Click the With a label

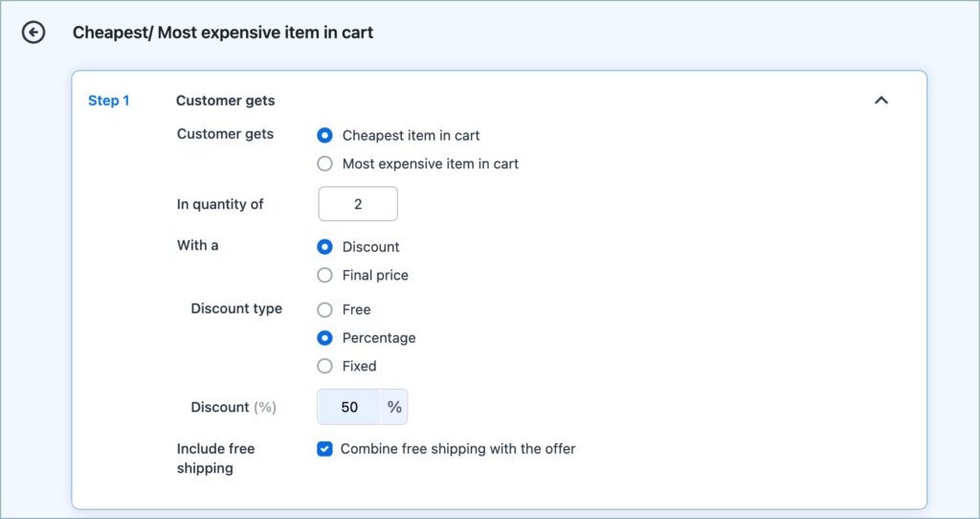[197, 245]
